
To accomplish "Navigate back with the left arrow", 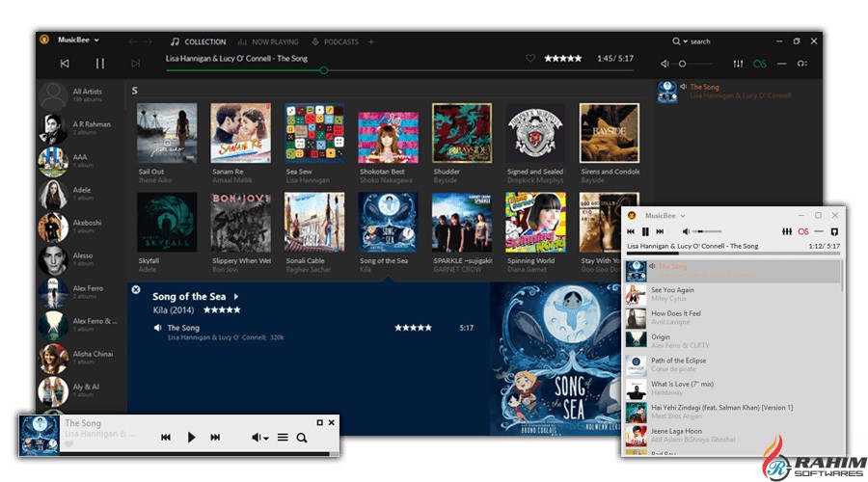I will coord(132,41).
